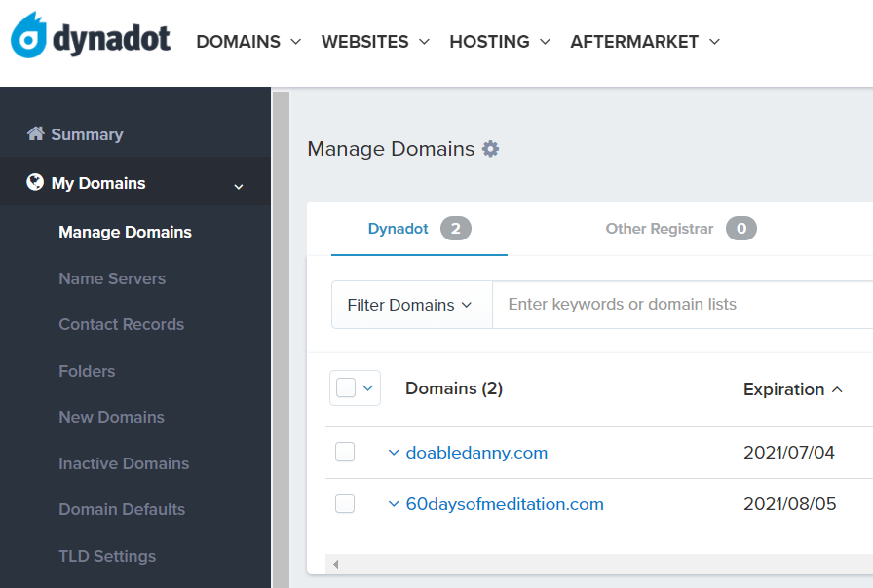Click the Manage Domains page heading
The height and width of the screenshot is (588, 873).
(x=391, y=149)
